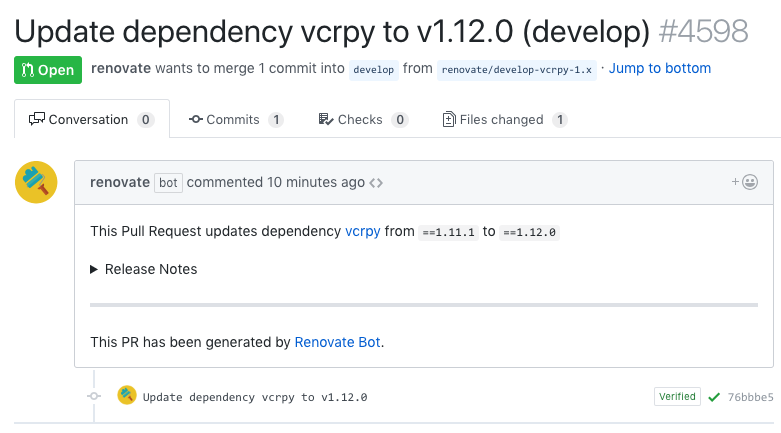This screenshot has height=433, width=781.
Task: Click the Conversation speech bubble icon
Action: click(37, 119)
